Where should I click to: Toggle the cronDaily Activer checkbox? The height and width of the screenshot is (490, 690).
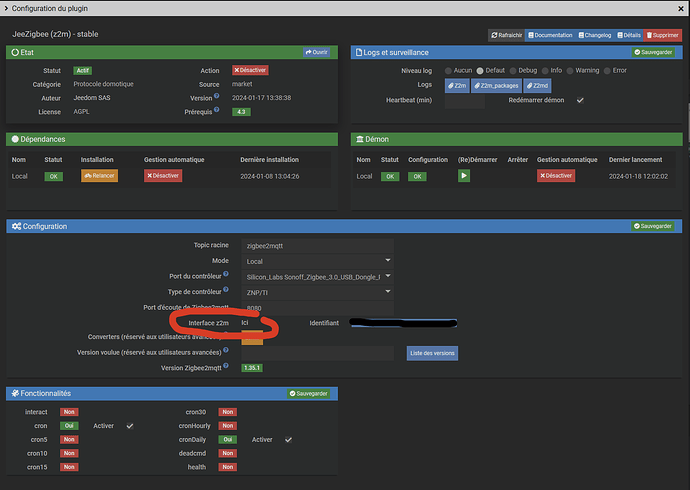pyautogui.click(x=288, y=439)
